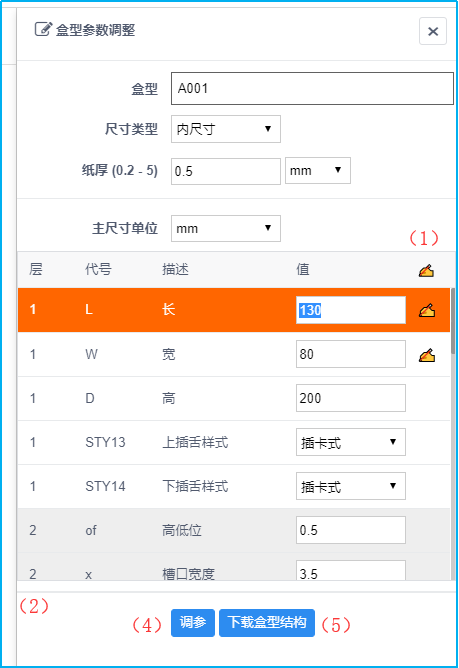459x668 pixels.
Task: Click the 调参 button
Action: point(193,623)
